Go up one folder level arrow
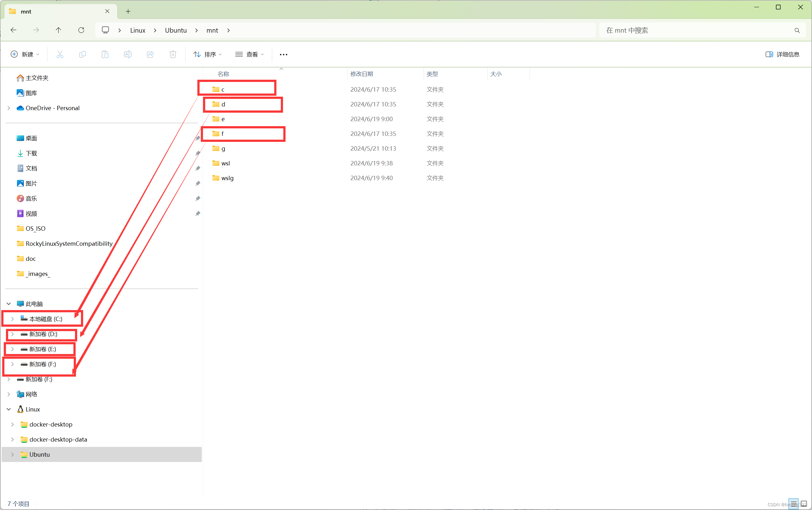 pyautogui.click(x=58, y=30)
